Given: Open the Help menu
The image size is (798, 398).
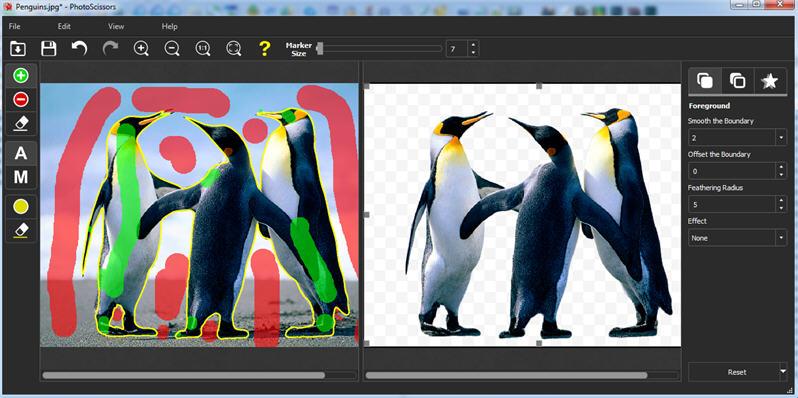Looking at the screenshot, I should (169, 26).
